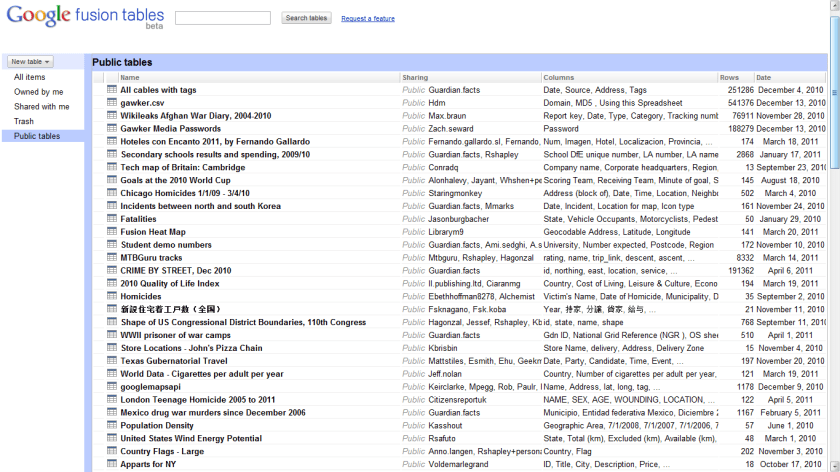The image size is (840, 472).
Task: Click the table icon beside Fusion Heat Map
Action: point(112,232)
